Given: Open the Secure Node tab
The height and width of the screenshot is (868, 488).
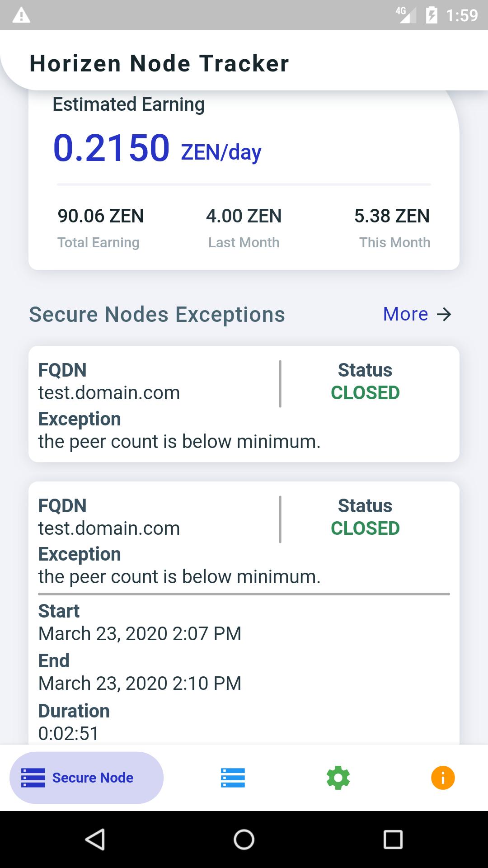Looking at the screenshot, I should pyautogui.click(x=86, y=778).
